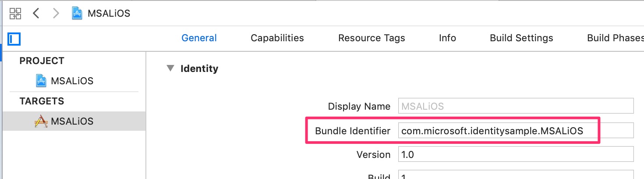Click the app icon beside the MSALiOS target
This screenshot has width=644, height=179.
(41, 121)
